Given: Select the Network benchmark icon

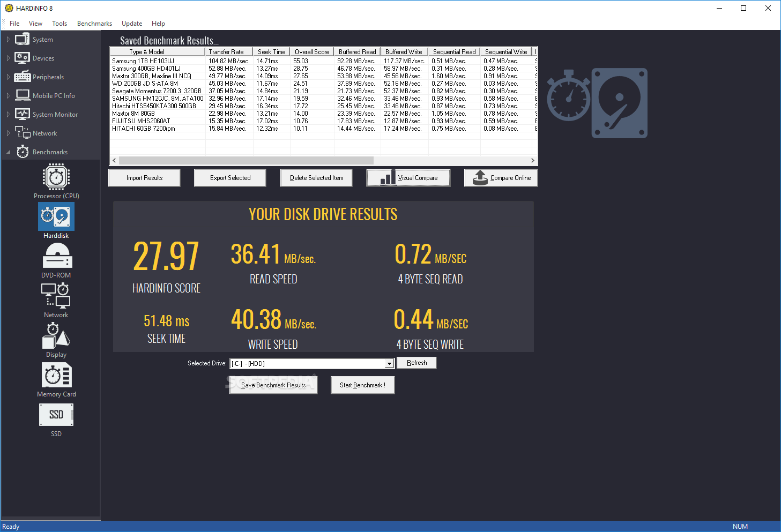Looking at the screenshot, I should (x=56, y=296).
